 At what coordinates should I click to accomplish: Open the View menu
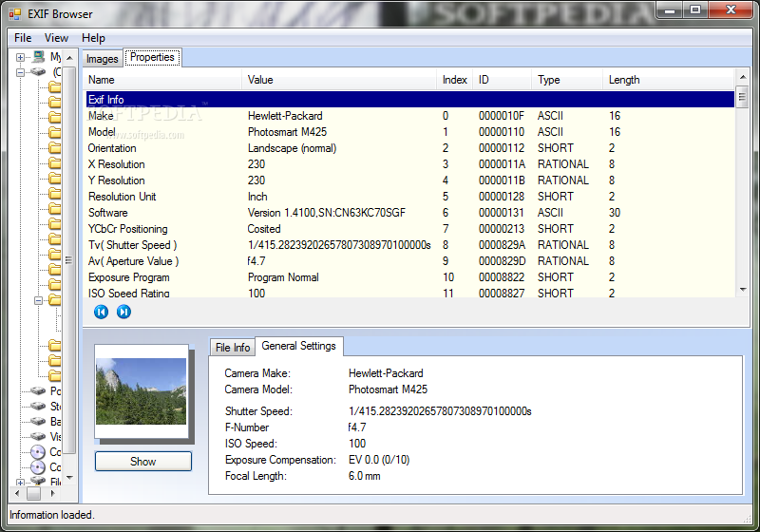point(56,38)
